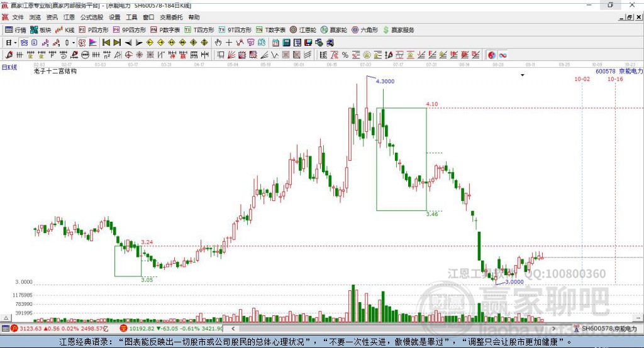Open the calculator icon
Image resolution: width=644 pixels, height=348 pixels.
286,43
